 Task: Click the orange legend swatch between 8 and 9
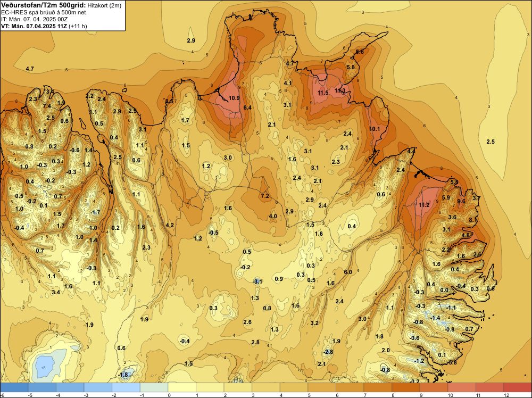coord(406,387)
